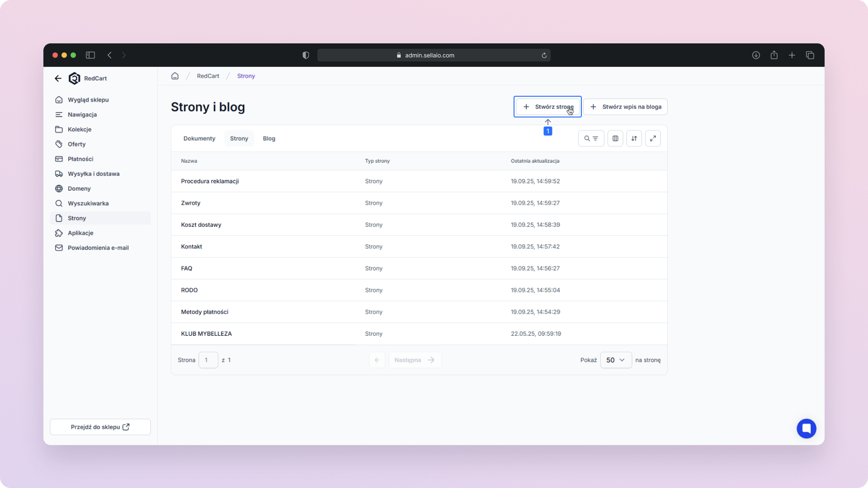Switch to the Blog tab
868x488 pixels.
point(269,138)
